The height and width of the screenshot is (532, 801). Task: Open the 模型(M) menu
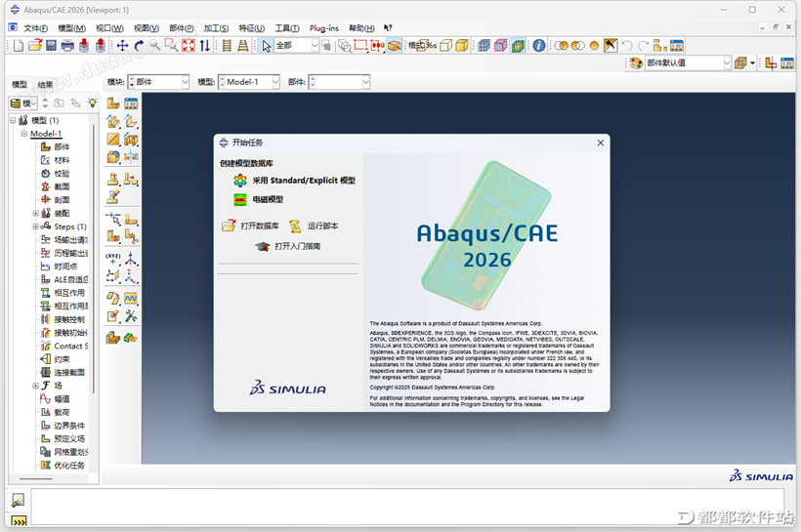click(71, 28)
